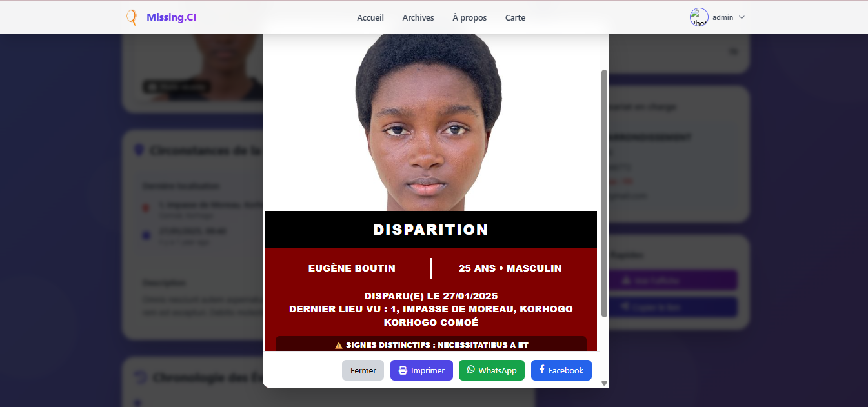Navigate to Carte

pos(515,18)
